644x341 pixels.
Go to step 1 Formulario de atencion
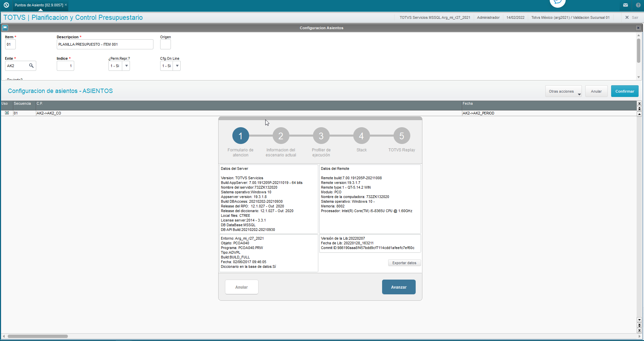pos(240,136)
